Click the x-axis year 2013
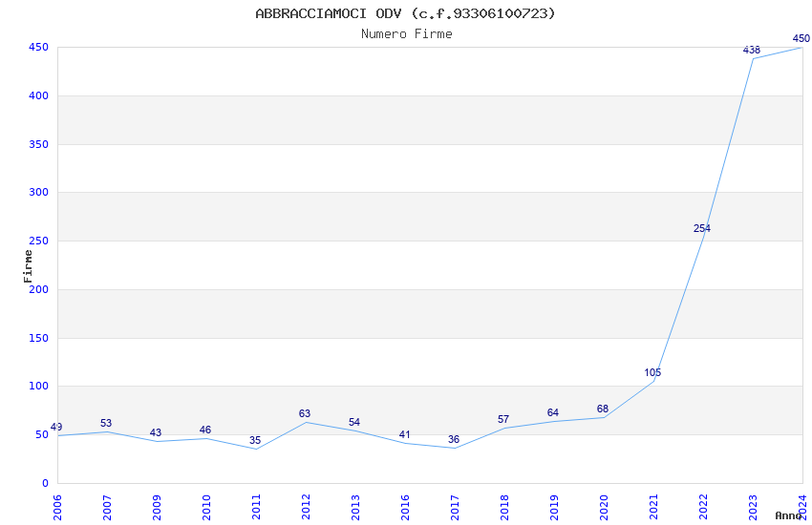This screenshot has height=525, width=812. coord(355,508)
